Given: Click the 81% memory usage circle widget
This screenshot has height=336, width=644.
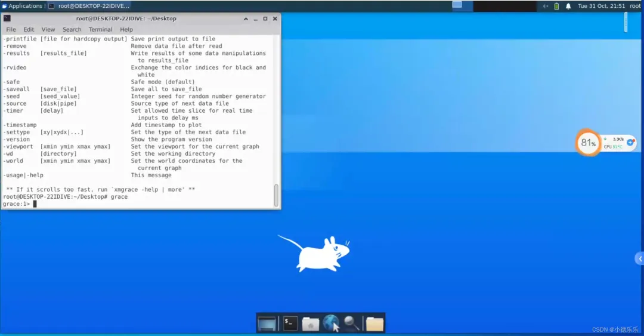Looking at the screenshot, I should pos(588,143).
